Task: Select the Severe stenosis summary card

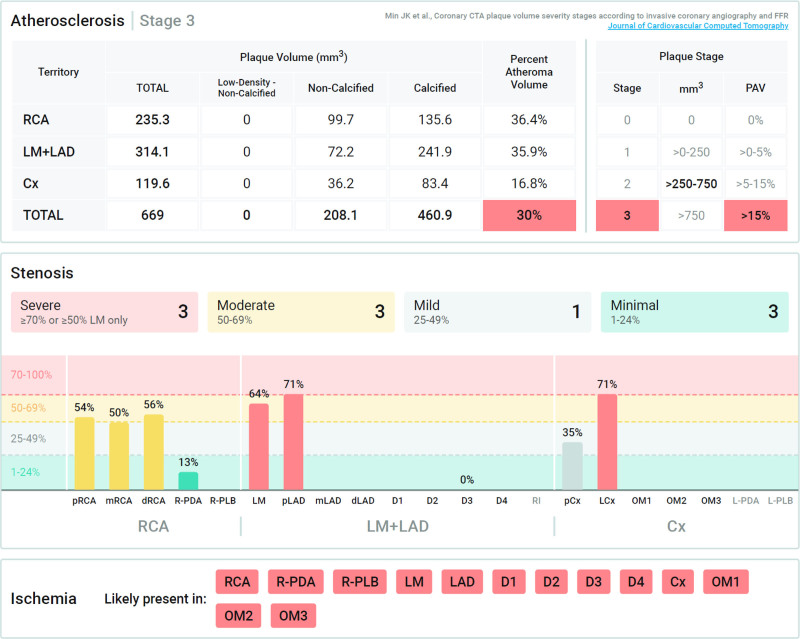Action: (x=104, y=312)
